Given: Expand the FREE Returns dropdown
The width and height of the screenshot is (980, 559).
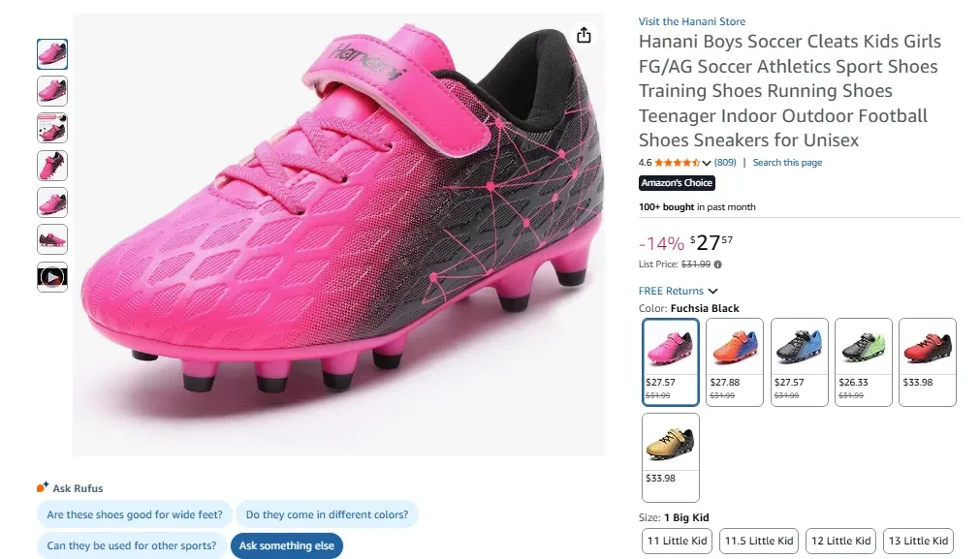Looking at the screenshot, I should (713, 291).
